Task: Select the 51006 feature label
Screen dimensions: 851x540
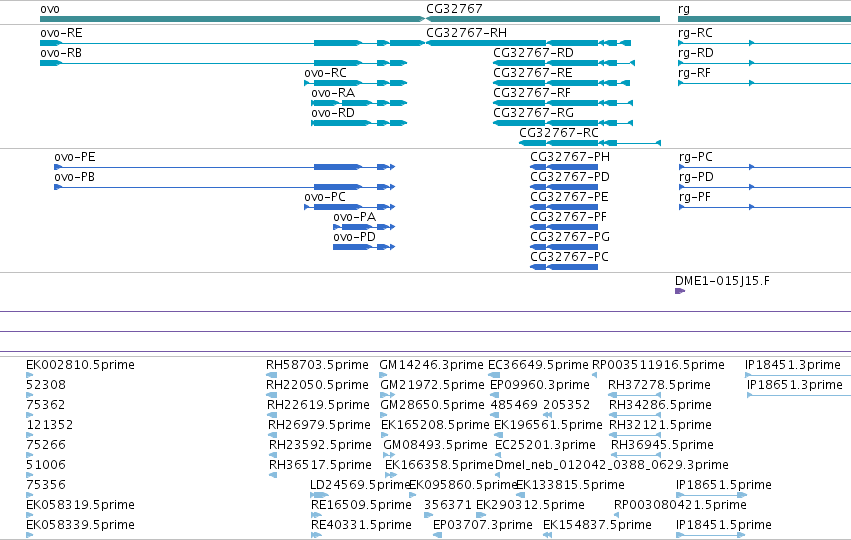Action: tap(46, 465)
